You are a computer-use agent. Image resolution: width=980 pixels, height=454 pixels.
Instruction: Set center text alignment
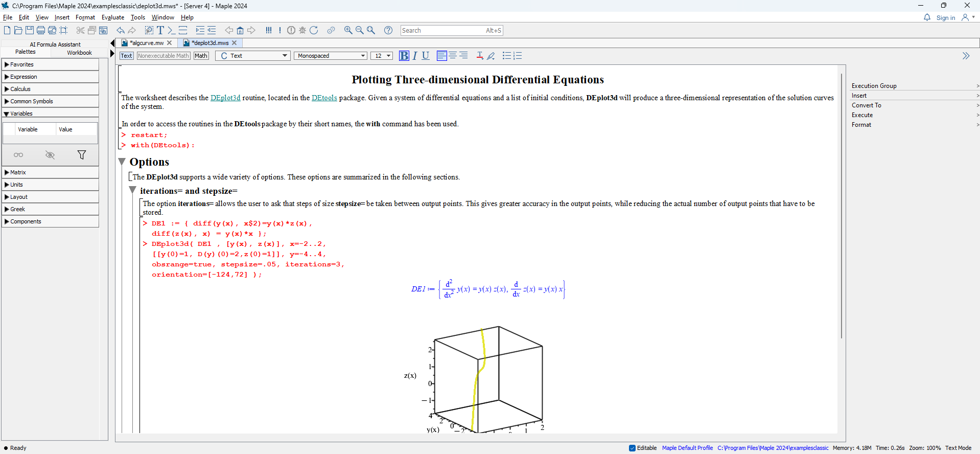pyautogui.click(x=453, y=56)
